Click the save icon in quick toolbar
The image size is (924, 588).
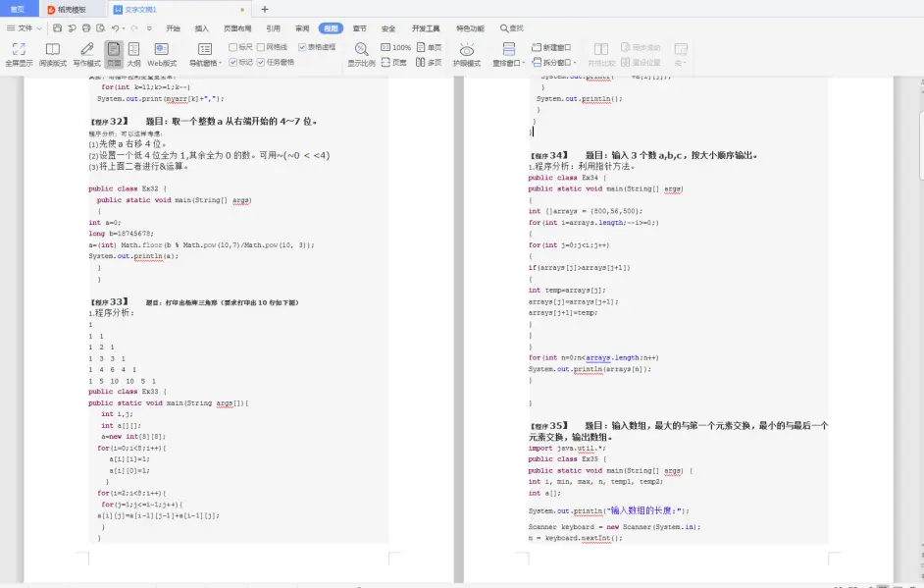tap(57, 27)
